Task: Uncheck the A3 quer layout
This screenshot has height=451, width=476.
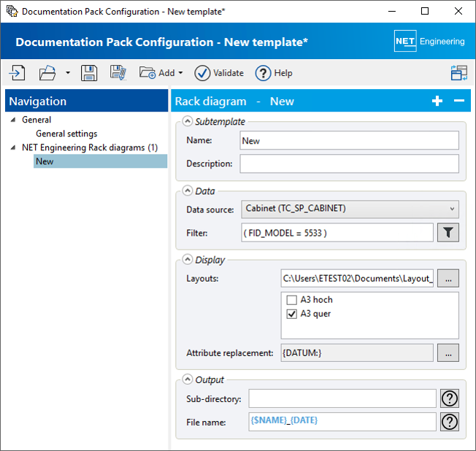Action: pyautogui.click(x=292, y=315)
